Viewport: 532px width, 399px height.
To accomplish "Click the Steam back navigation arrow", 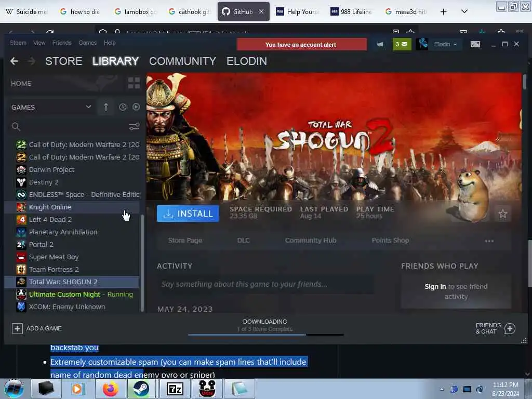I will click(14, 61).
